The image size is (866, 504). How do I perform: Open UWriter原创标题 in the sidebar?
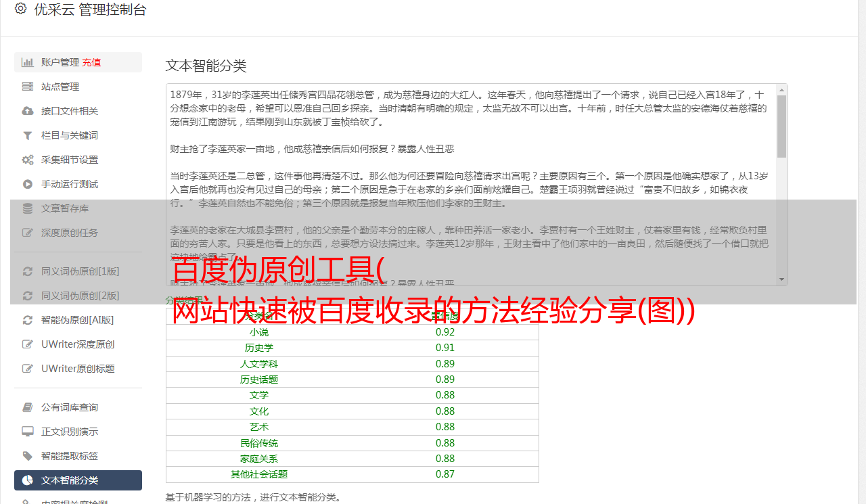click(x=78, y=369)
